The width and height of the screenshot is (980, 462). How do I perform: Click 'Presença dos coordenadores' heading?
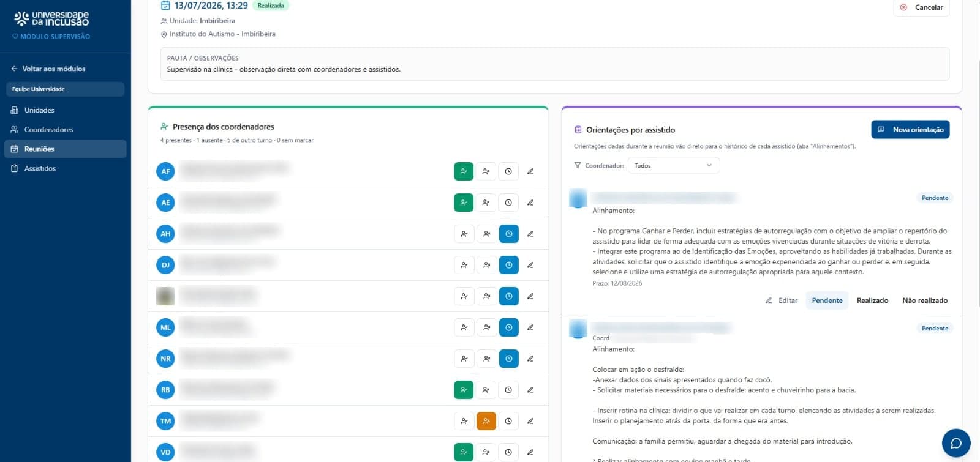223,127
